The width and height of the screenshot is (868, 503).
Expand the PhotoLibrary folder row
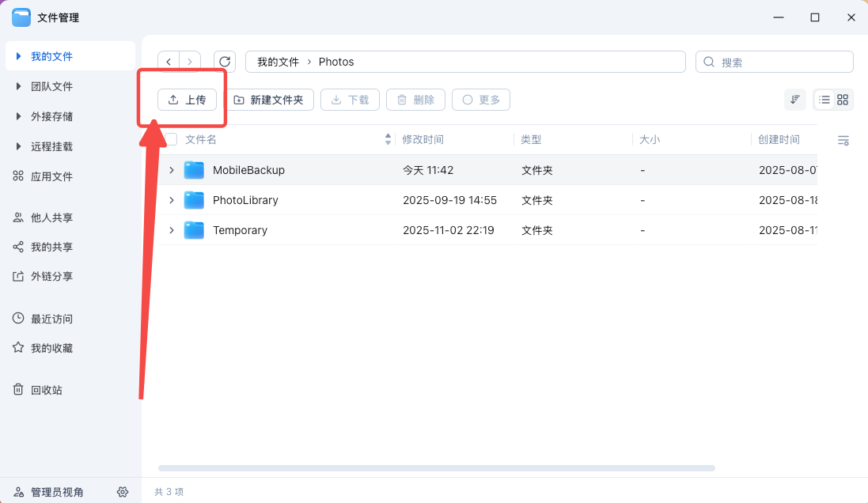172,200
